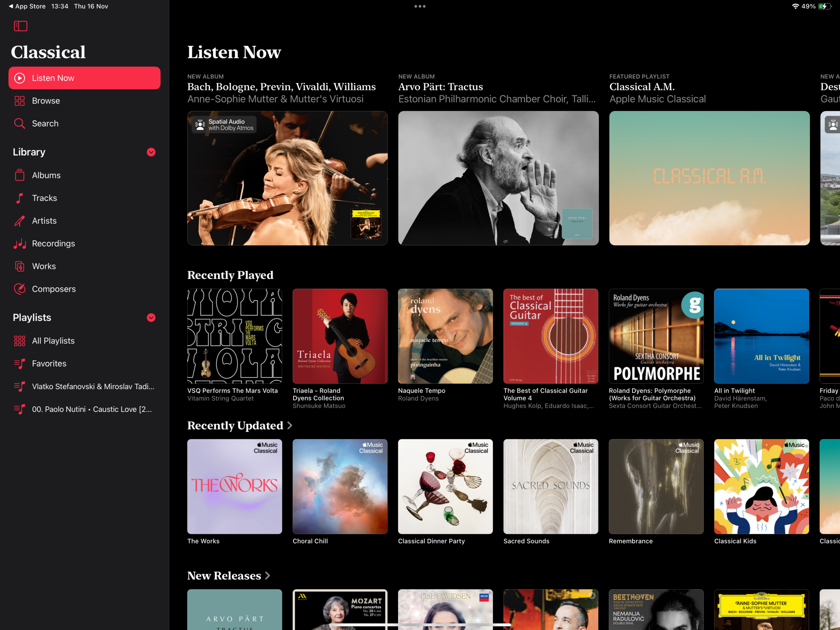The height and width of the screenshot is (630, 840).
Task: Open Tracks in the library
Action: pos(84,198)
